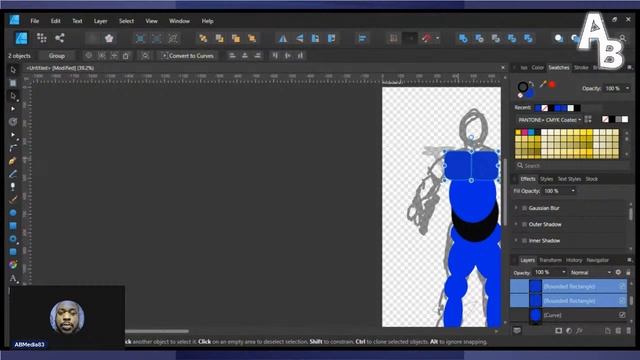
Task: Select the Artistic Text tool
Action: (x=13, y=278)
